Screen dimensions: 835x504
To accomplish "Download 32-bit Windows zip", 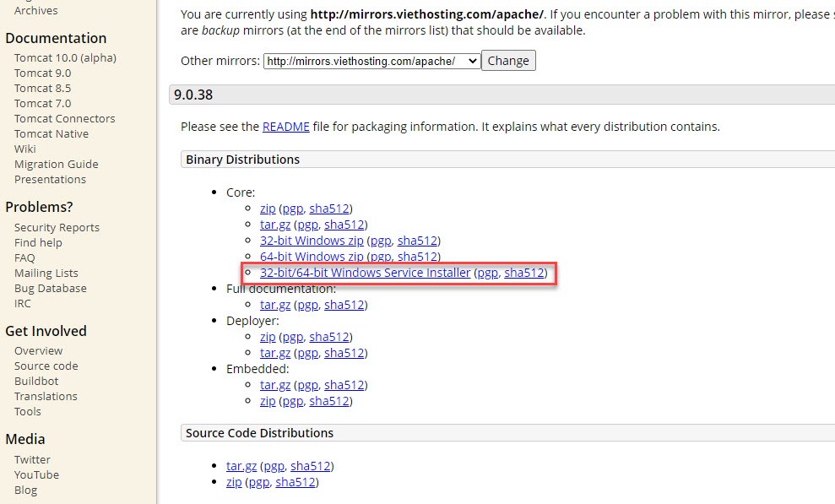I will (312, 241).
